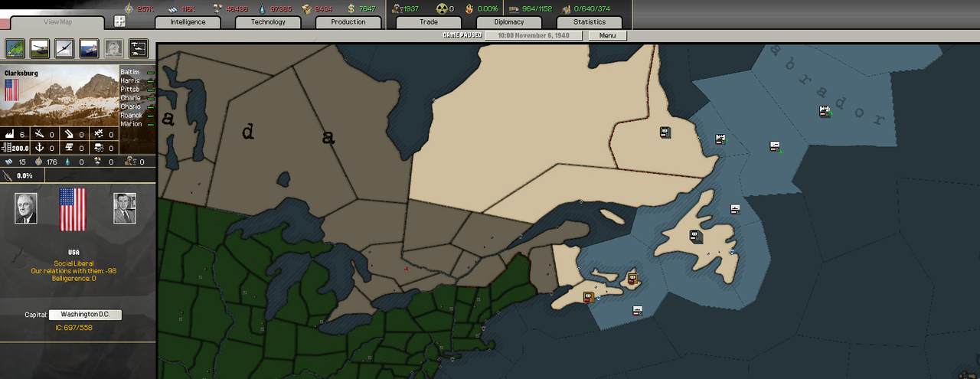The height and width of the screenshot is (379, 980).
Task: Click the dissent flame icon
Action: (x=469, y=8)
